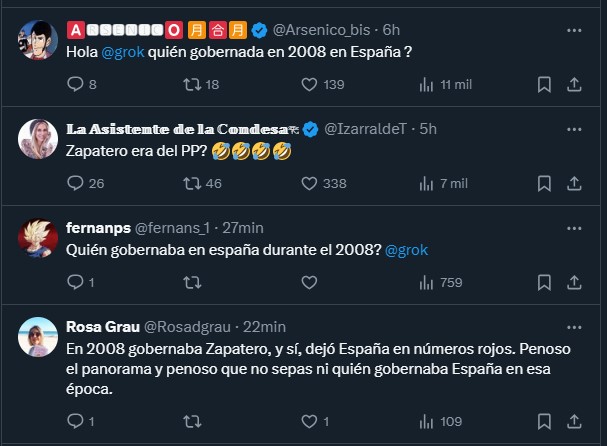This screenshot has width=607, height=446.
Task: Open more options for the IzarraldeT tweet
Action: 574,130
